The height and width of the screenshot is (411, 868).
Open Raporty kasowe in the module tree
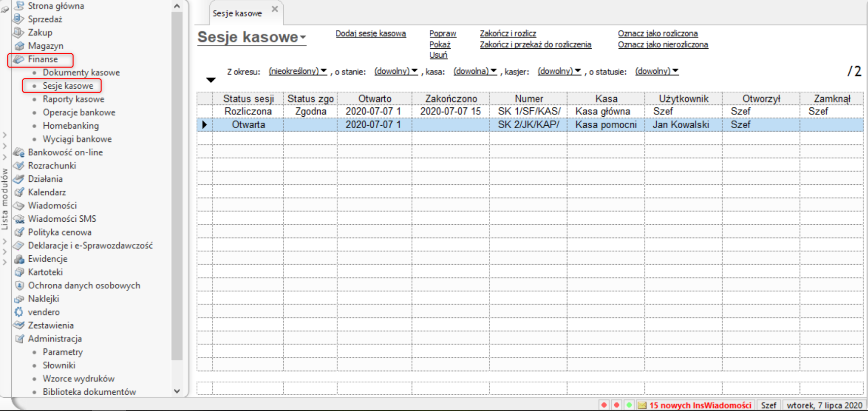(x=73, y=99)
